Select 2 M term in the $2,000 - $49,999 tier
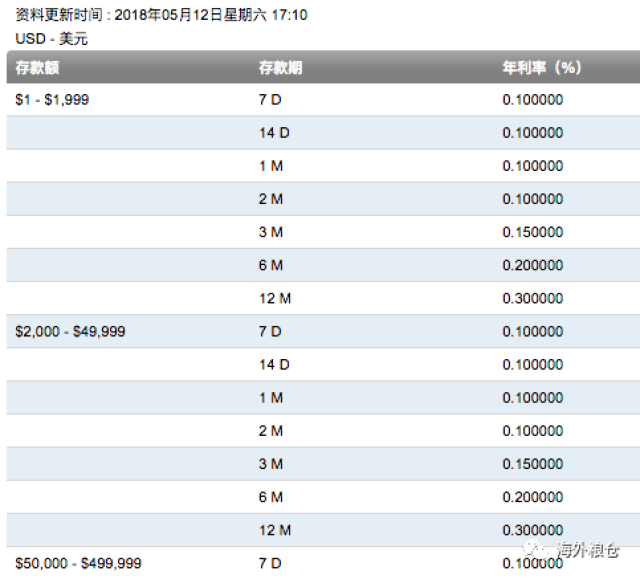Image resolution: width=640 pixels, height=579 pixels. pos(271,430)
